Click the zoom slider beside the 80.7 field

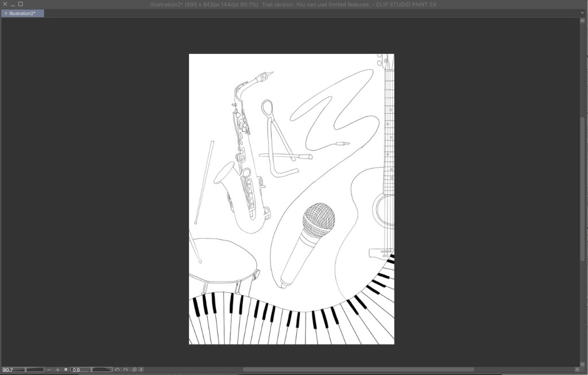[35, 370]
